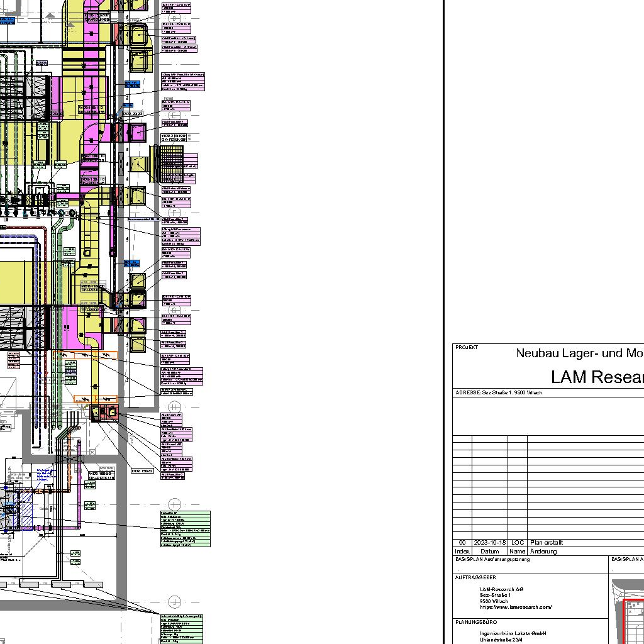Select the 'LAM-Research AG' client name
644x644 pixels.
(x=501, y=589)
